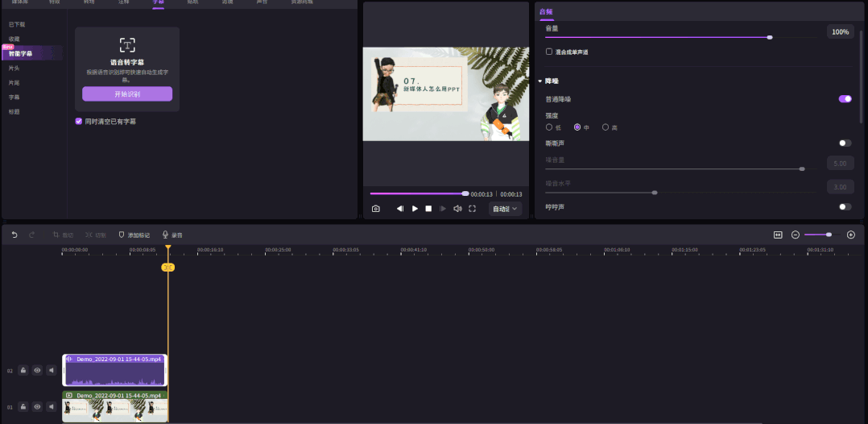Click video icon on track 01 clip header
The image size is (868, 424).
tap(69, 395)
